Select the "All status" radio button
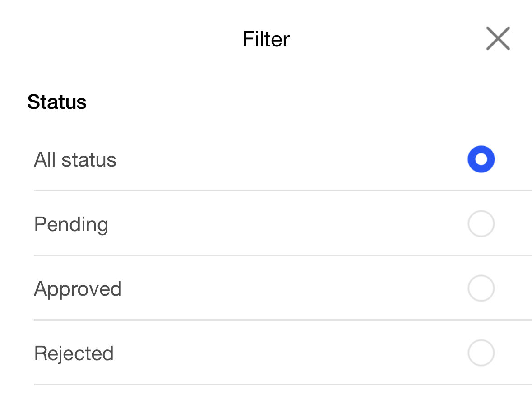 point(481,159)
